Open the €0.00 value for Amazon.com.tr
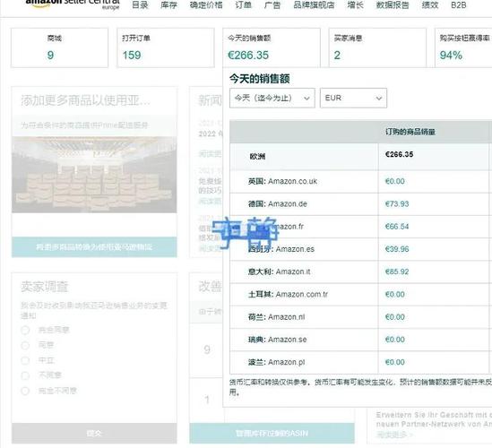Image resolution: width=492 pixels, height=448 pixels. 394,294
